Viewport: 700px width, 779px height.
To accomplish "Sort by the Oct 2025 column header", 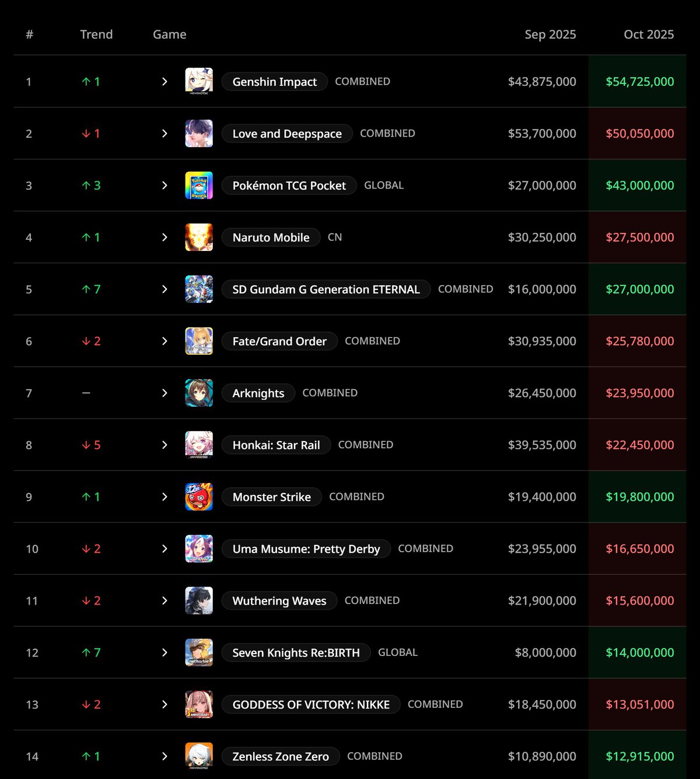I will coord(648,34).
